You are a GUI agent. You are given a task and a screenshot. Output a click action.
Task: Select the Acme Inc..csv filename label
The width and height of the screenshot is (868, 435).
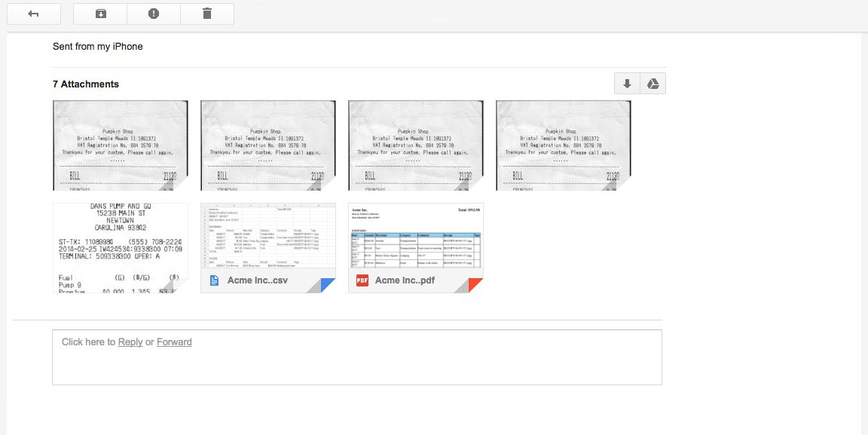(258, 280)
